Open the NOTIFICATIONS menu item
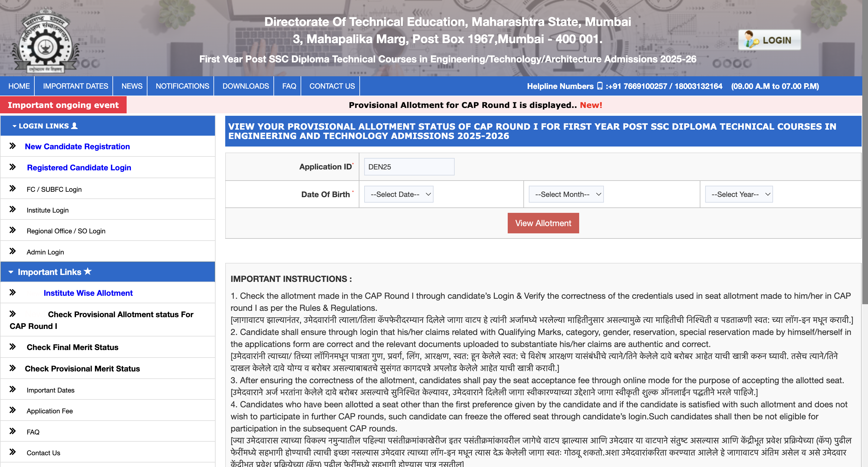 tap(182, 86)
